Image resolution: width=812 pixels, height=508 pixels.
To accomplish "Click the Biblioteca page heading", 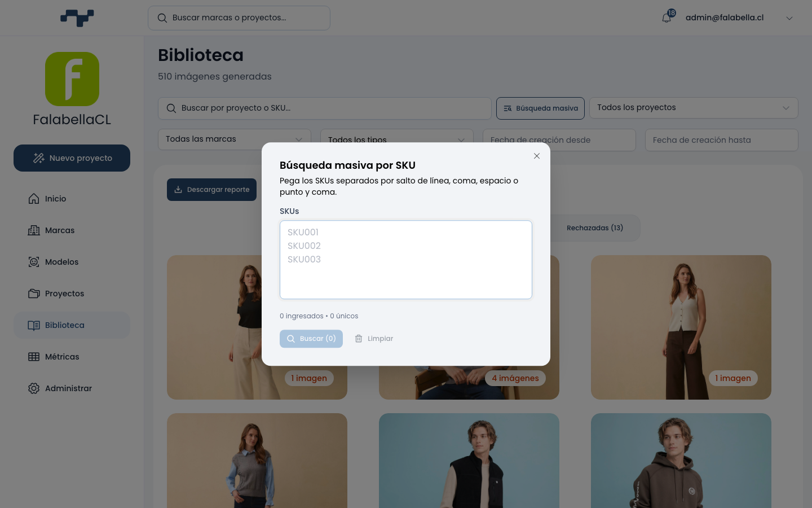I will pos(201,55).
